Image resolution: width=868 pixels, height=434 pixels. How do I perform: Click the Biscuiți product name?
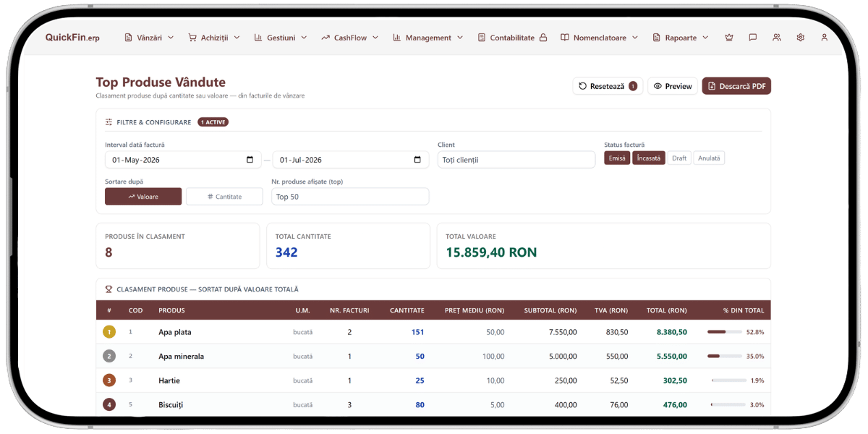point(171,405)
